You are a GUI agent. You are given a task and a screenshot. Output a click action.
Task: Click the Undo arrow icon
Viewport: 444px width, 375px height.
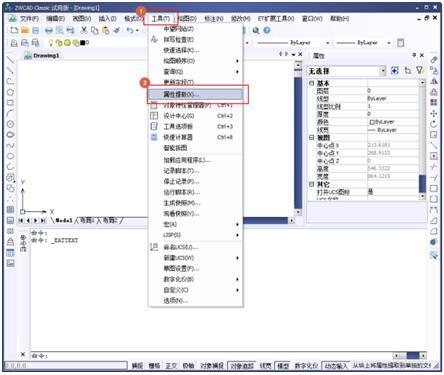pyautogui.click(x=130, y=30)
